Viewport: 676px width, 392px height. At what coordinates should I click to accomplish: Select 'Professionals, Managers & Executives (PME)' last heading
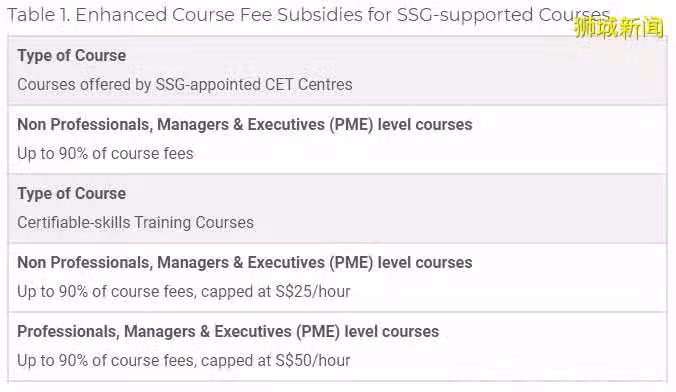coord(228,332)
